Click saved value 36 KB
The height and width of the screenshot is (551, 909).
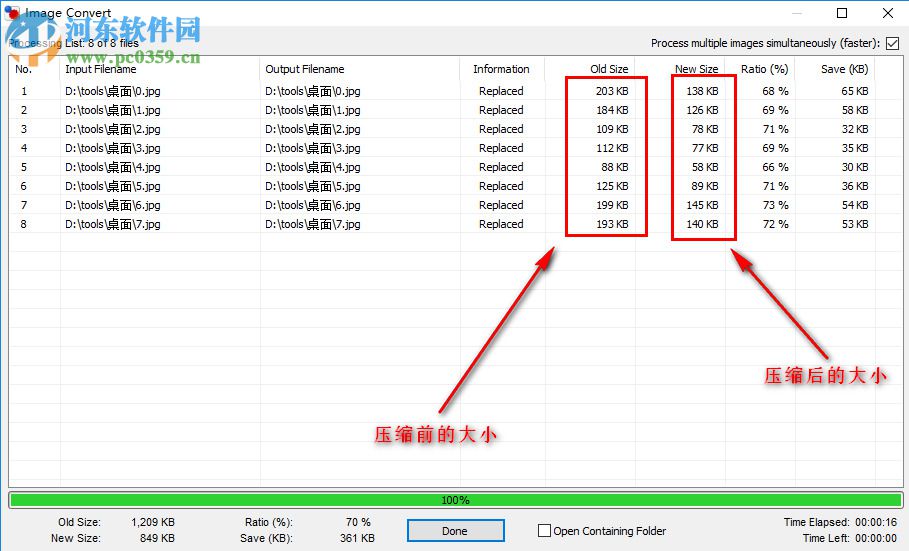pos(855,186)
